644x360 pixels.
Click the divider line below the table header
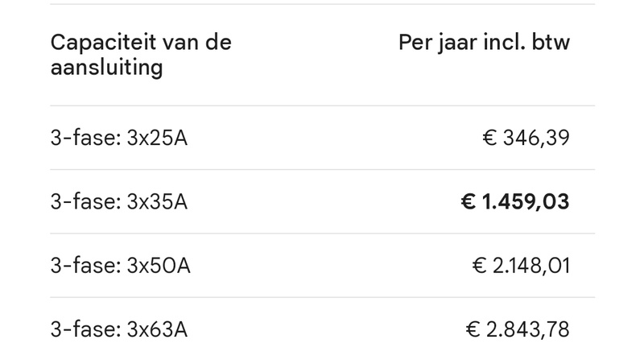tap(322, 106)
